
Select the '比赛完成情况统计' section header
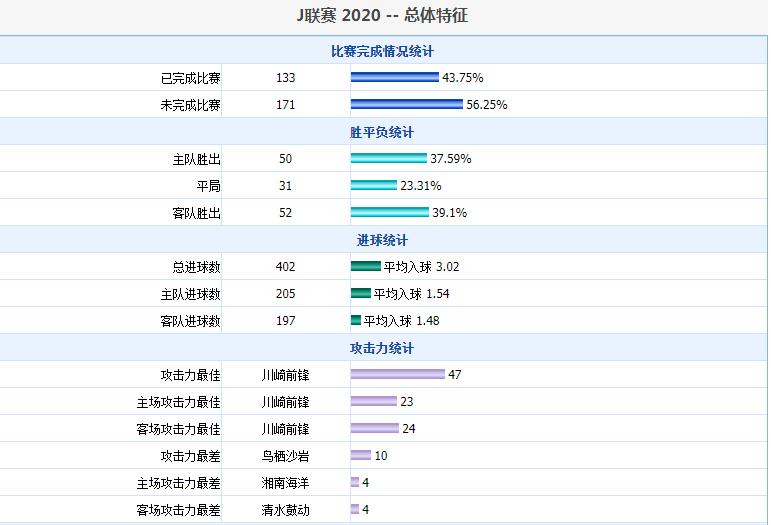point(382,51)
